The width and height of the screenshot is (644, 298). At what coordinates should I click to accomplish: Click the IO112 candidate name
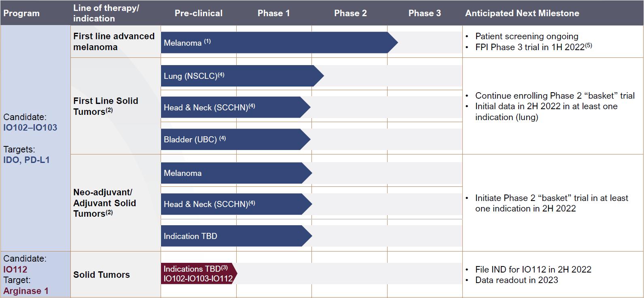(x=15, y=269)
